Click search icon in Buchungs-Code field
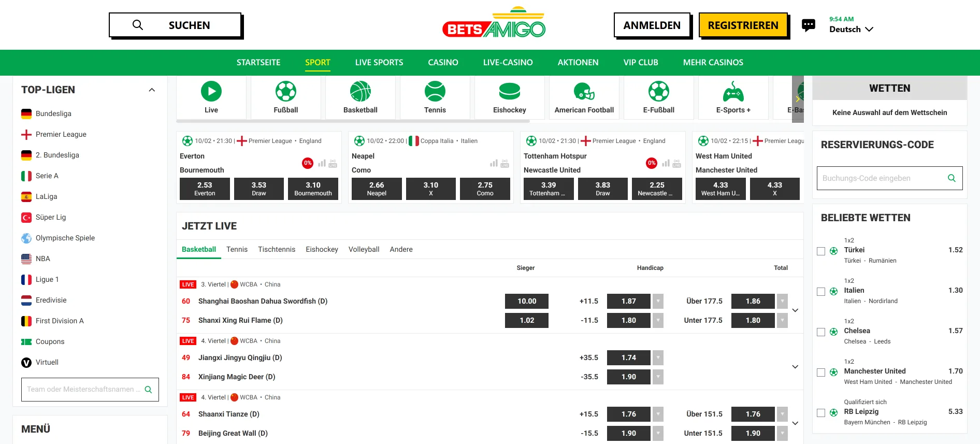The height and width of the screenshot is (444, 980). (952, 178)
